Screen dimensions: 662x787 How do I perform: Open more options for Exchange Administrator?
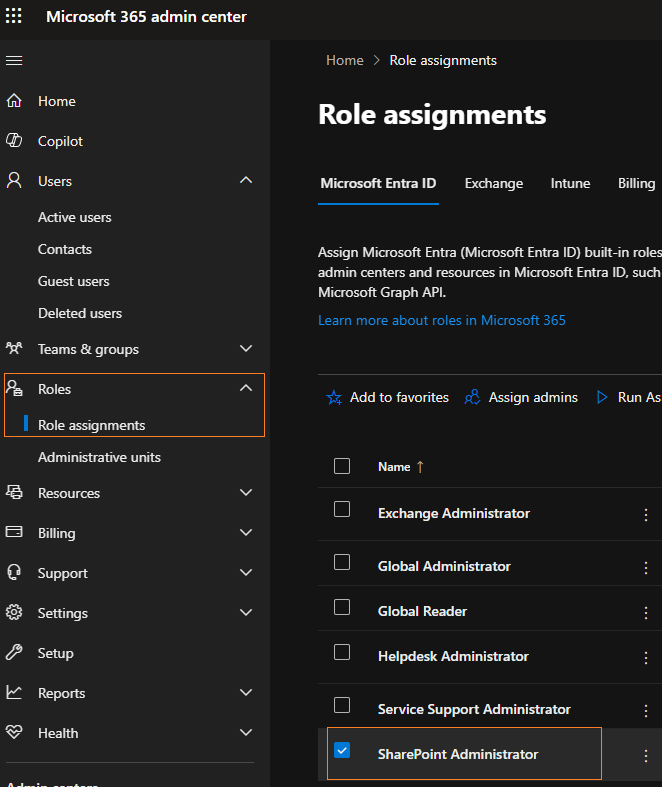[x=646, y=514]
